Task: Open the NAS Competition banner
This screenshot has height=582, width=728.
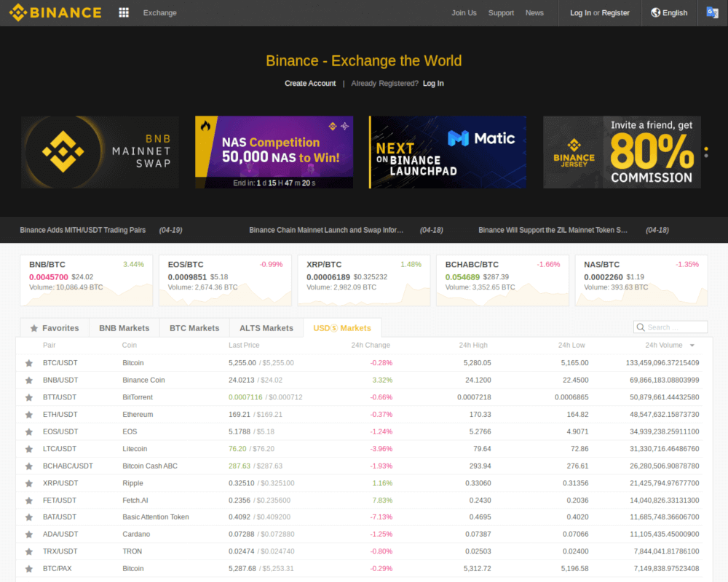Action: tap(274, 152)
